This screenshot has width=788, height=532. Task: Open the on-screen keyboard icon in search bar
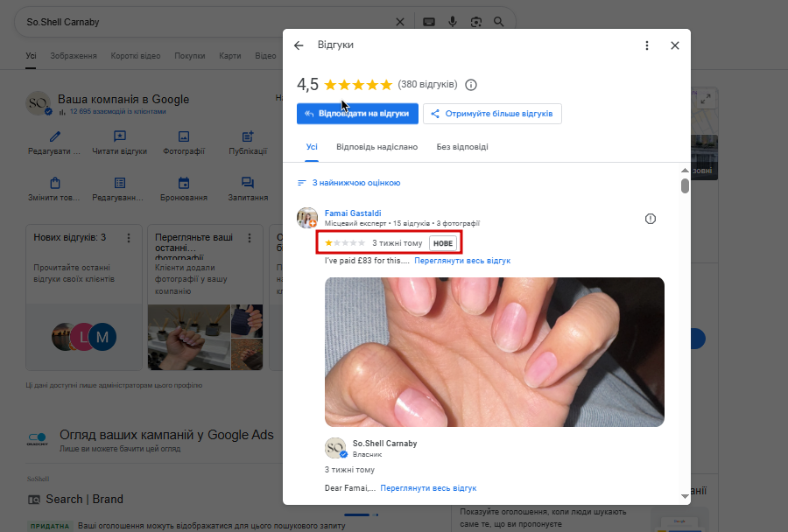coord(429,22)
